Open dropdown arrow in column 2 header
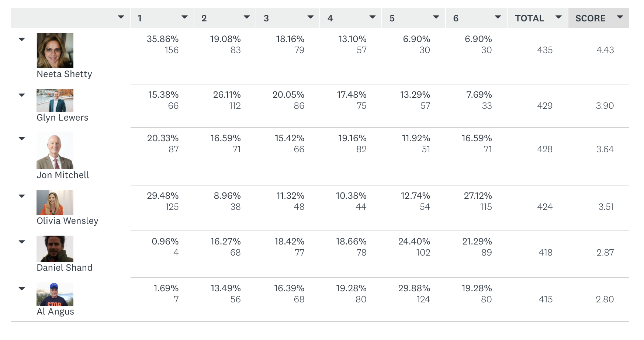The width and height of the screenshot is (644, 340). coord(247,17)
